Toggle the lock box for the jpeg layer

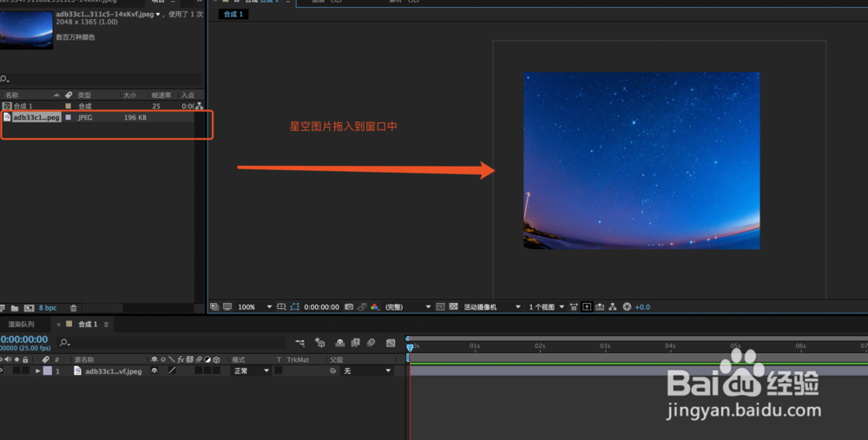click(x=25, y=371)
